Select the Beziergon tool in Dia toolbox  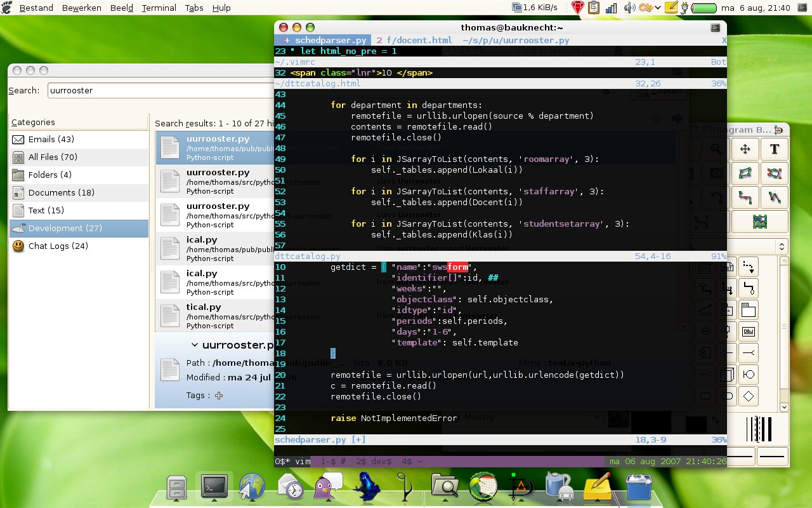(775, 173)
